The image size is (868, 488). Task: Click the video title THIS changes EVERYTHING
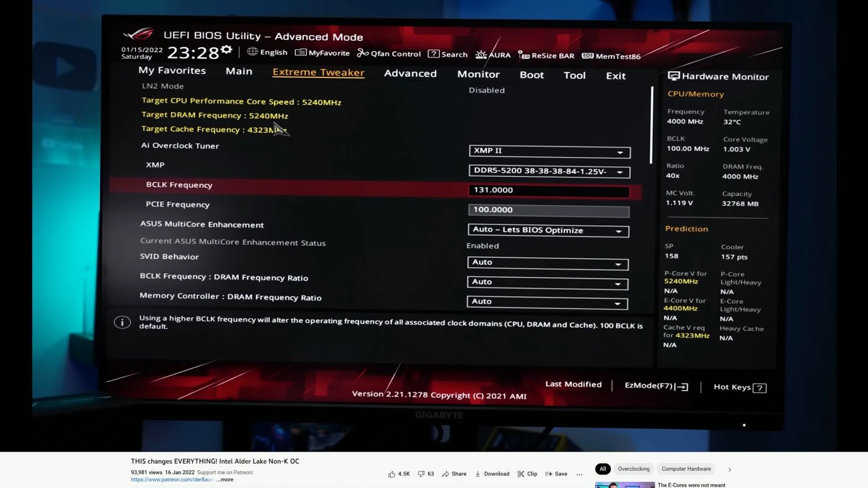pyautogui.click(x=215, y=461)
